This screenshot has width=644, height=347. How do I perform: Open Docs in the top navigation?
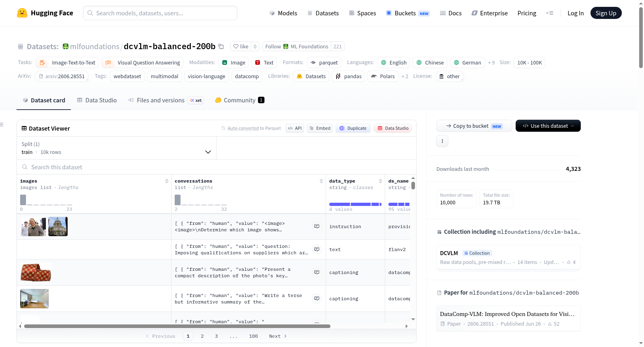(x=450, y=13)
